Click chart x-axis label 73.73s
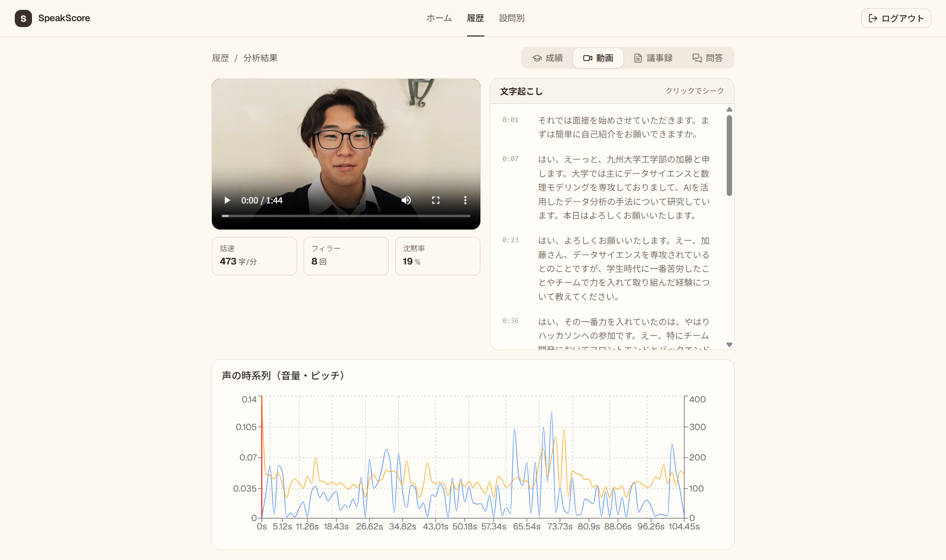This screenshot has width=946, height=560. coord(560,527)
